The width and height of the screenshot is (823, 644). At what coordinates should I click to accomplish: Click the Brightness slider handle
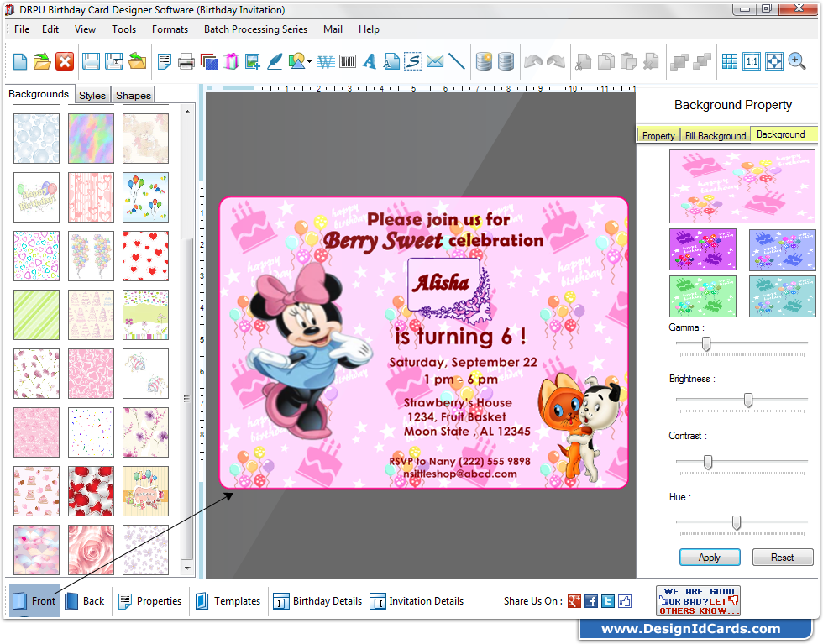coord(748,400)
